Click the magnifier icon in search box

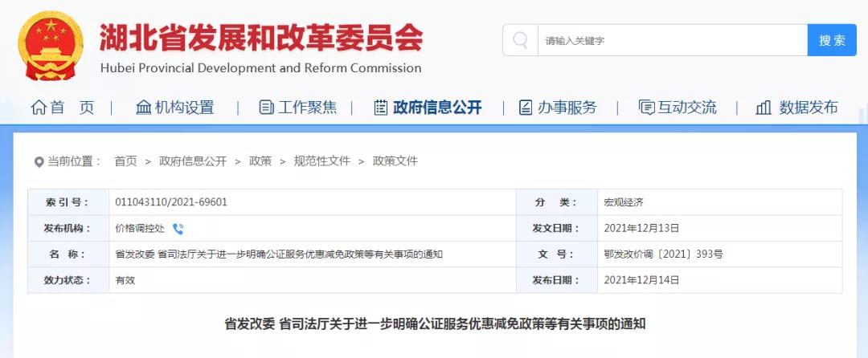point(520,40)
